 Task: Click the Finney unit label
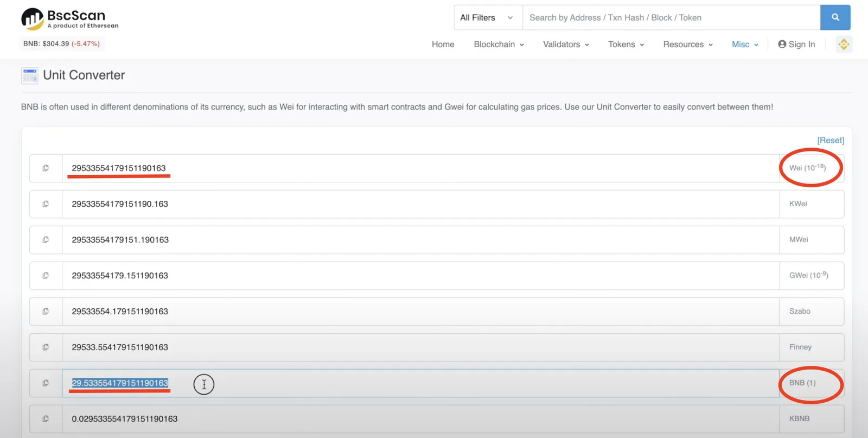pyautogui.click(x=800, y=347)
